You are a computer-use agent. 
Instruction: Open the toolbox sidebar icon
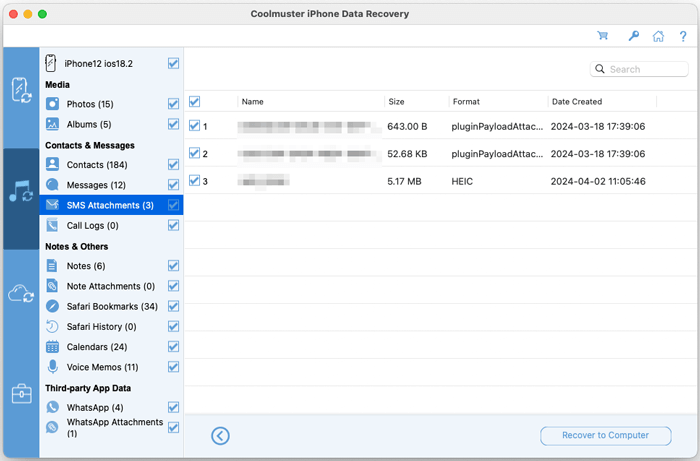click(x=21, y=394)
